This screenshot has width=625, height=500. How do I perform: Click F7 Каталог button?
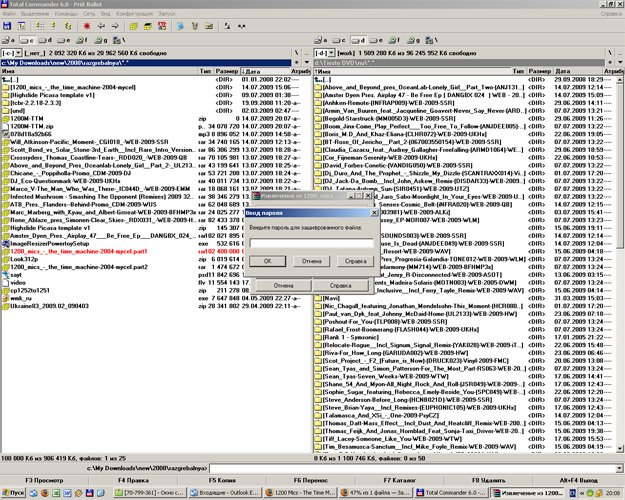pos(399,480)
